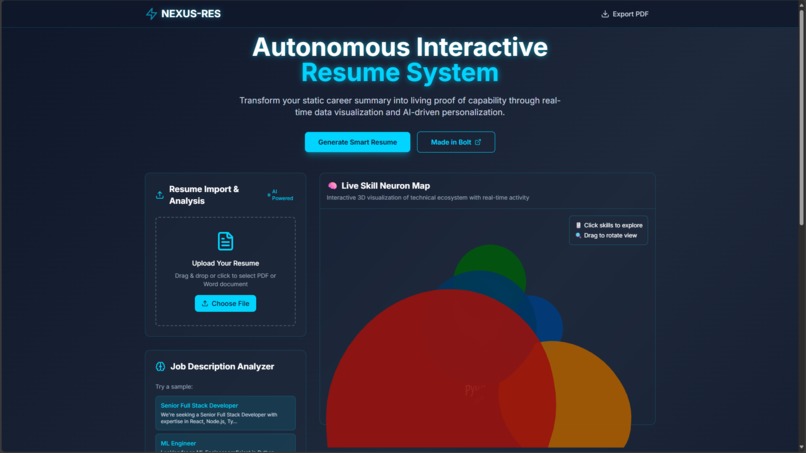This screenshot has height=453, width=806.
Task: Click the upload icon beside Resume Import & Analysis
Action: [160, 195]
